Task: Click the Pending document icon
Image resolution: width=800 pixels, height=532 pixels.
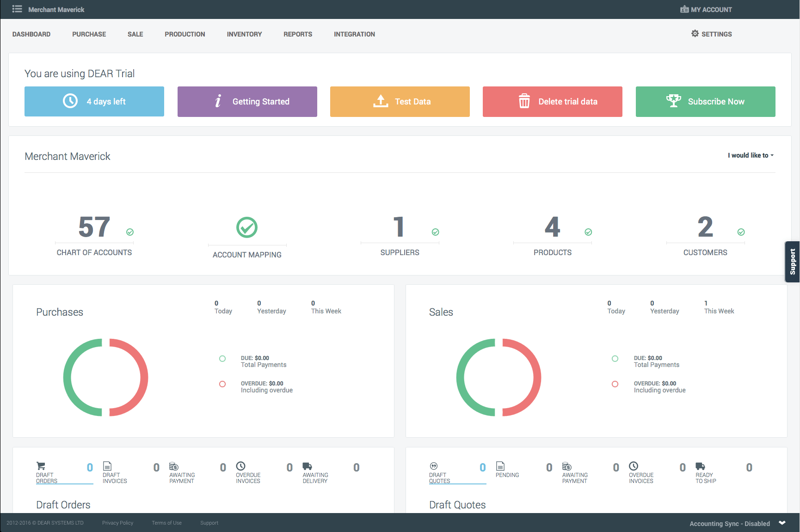Action: click(x=500, y=466)
